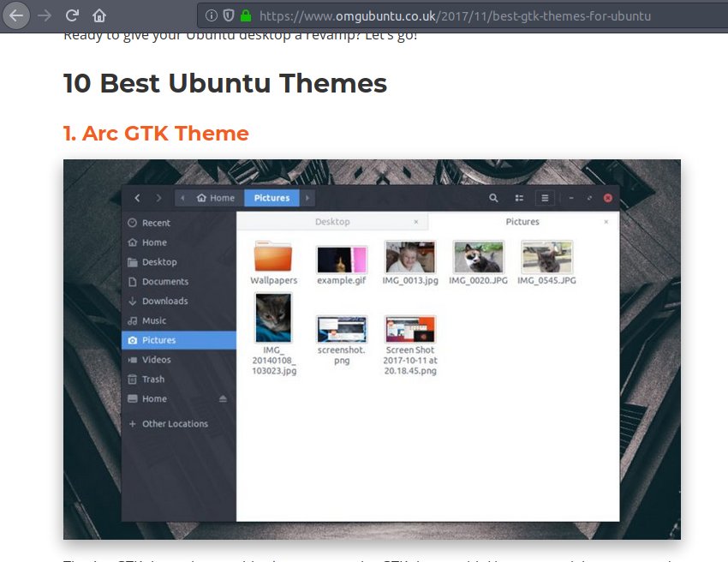This screenshot has width=728, height=562.
Task: Select Pictures in the sidebar
Action: [179, 340]
